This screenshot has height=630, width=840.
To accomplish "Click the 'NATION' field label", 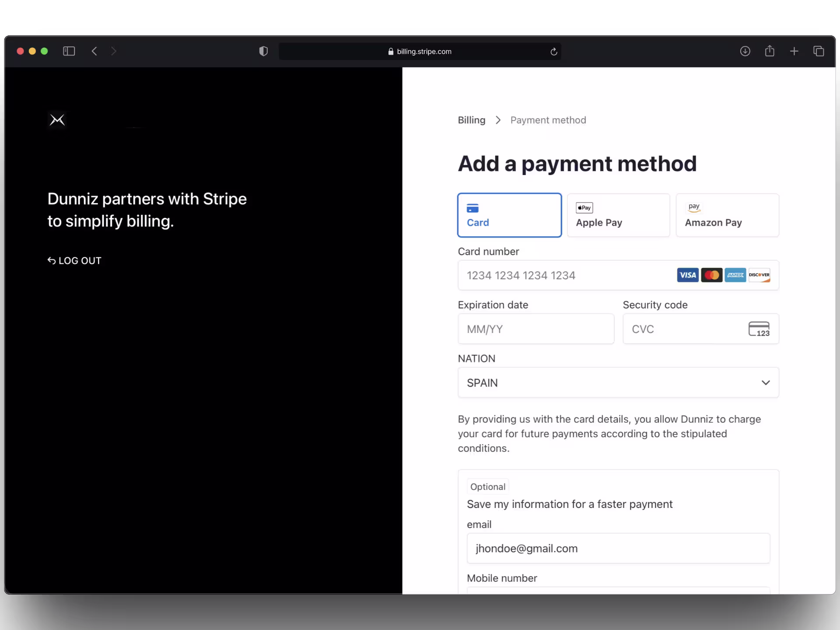I will coord(476,359).
